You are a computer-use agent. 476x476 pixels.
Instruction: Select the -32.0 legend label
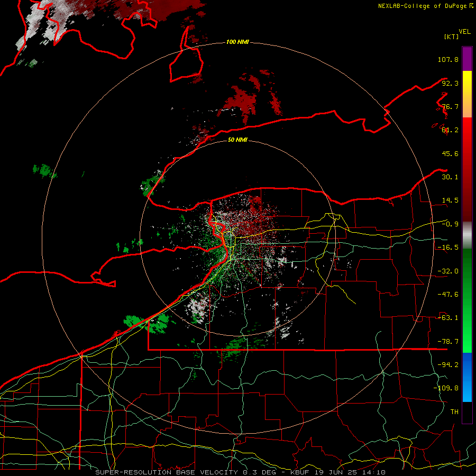click(x=448, y=271)
